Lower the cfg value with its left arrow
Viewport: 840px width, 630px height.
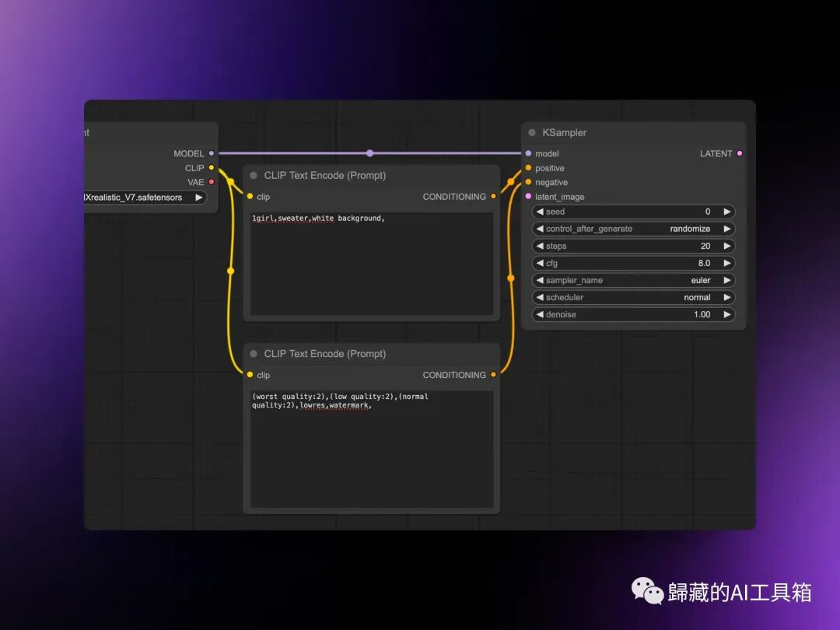[x=540, y=263]
